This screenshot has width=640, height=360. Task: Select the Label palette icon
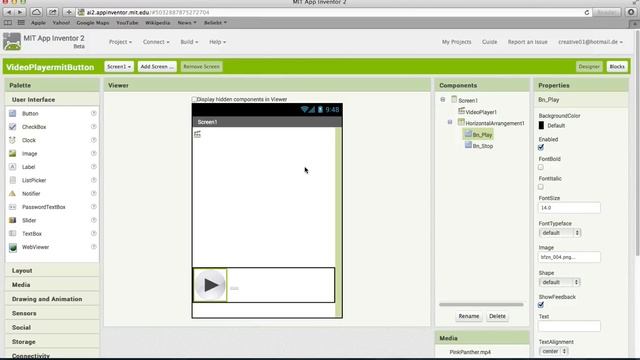[x=13, y=167]
